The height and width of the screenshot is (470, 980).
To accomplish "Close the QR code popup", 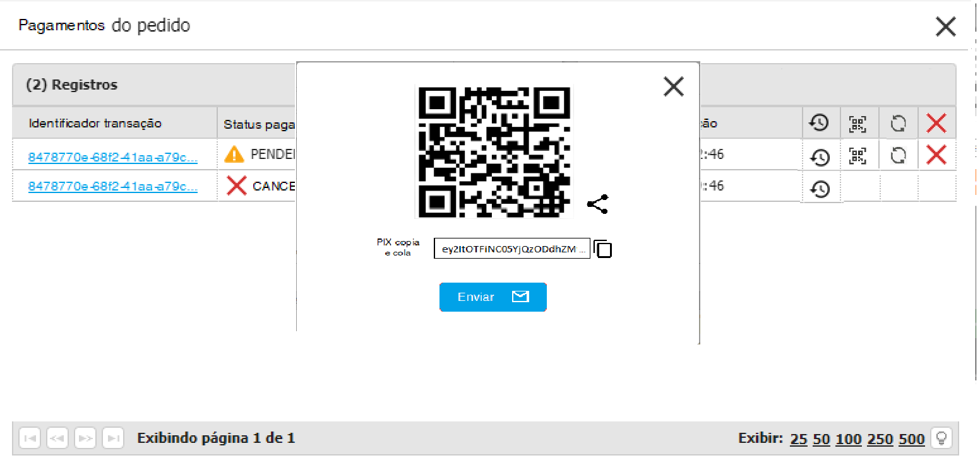I will (674, 86).
